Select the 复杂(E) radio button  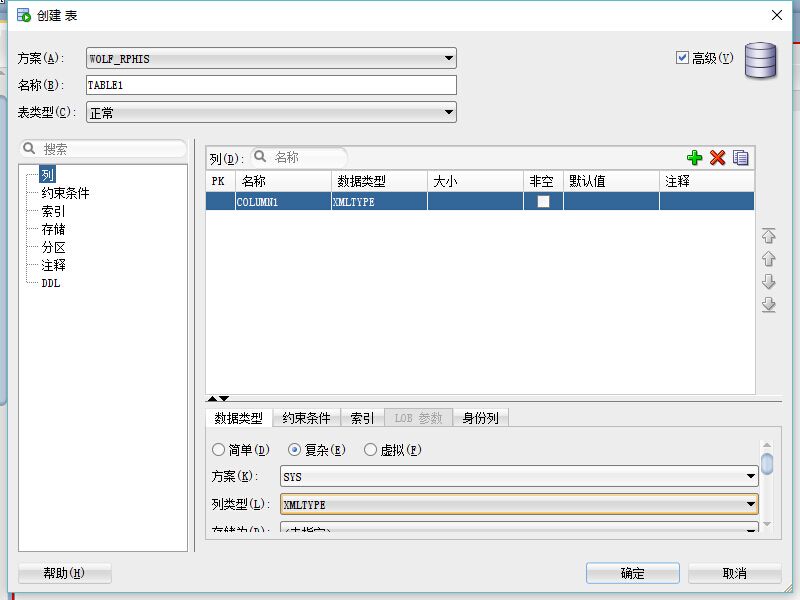294,449
